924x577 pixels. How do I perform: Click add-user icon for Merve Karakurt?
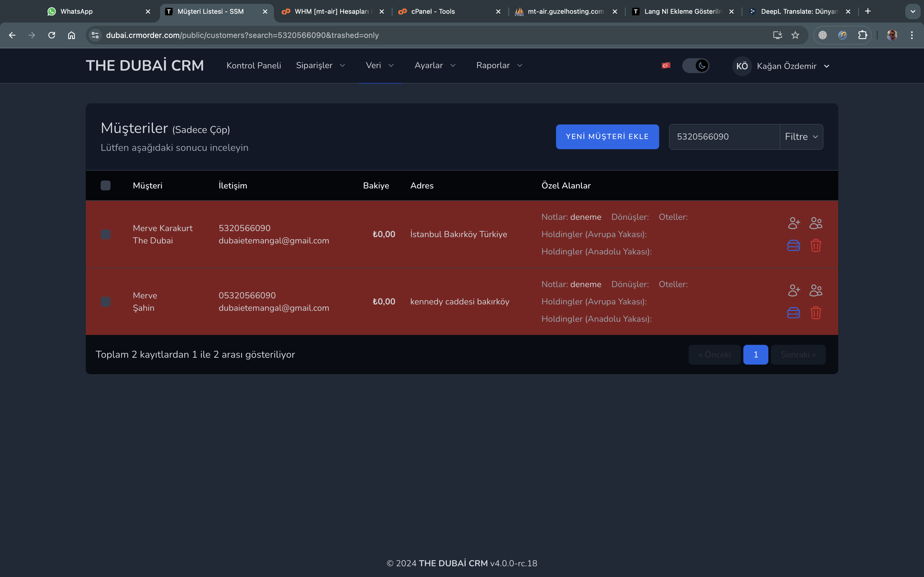point(794,223)
